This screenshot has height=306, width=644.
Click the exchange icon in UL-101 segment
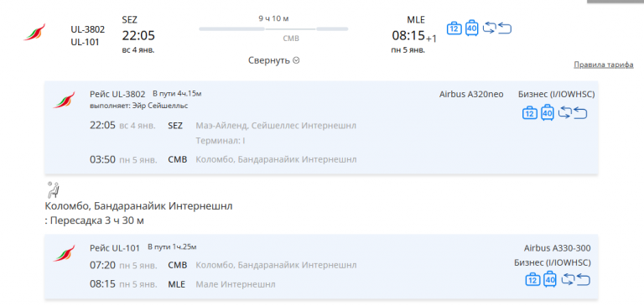click(567, 279)
